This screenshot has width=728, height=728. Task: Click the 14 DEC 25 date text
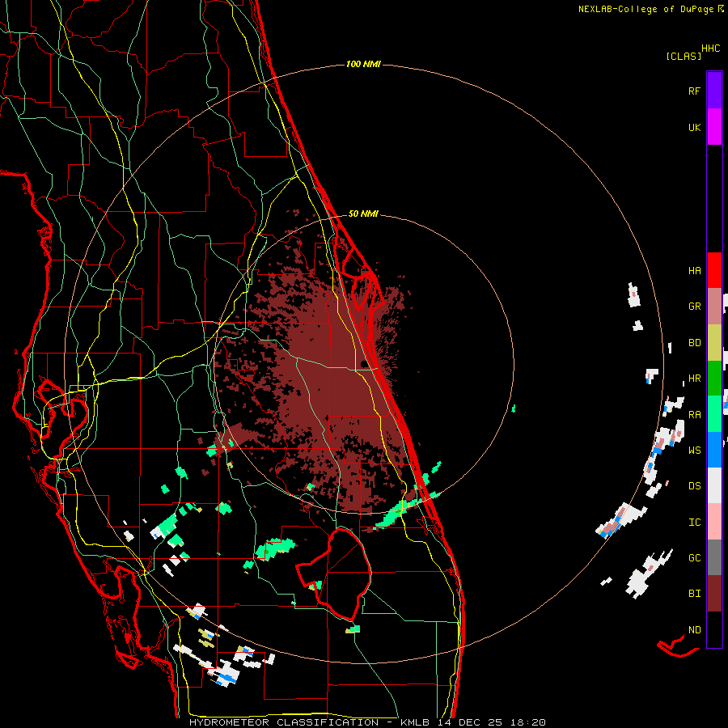[469, 722]
